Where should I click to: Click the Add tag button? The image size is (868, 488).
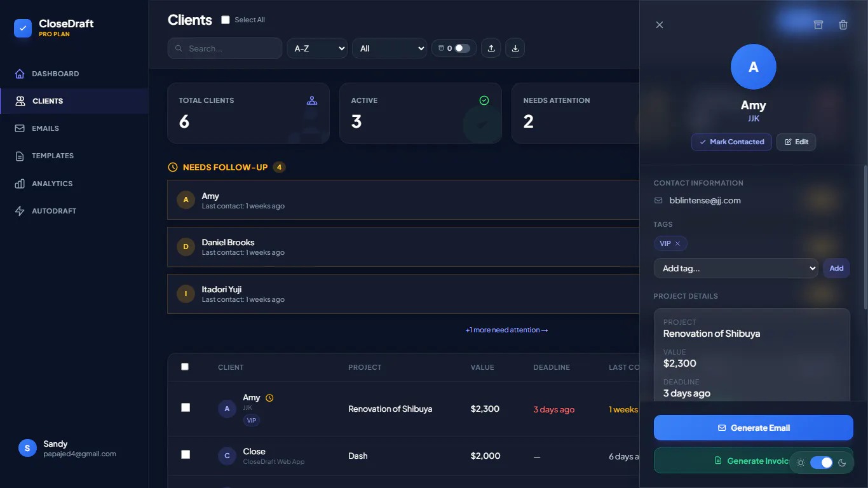836,268
